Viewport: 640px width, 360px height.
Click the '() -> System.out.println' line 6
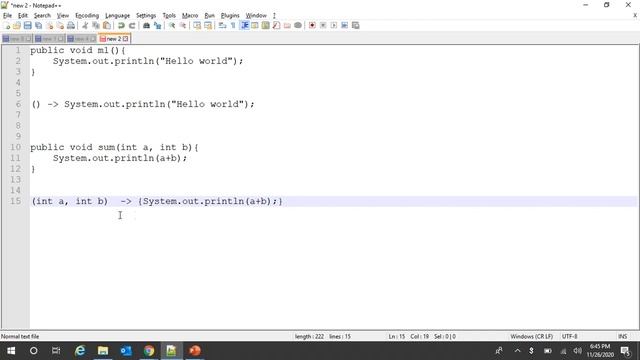coord(143,104)
